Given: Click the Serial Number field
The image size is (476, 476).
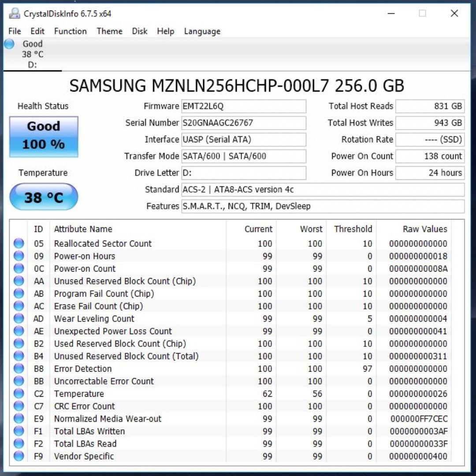Looking at the screenshot, I should tap(244, 123).
